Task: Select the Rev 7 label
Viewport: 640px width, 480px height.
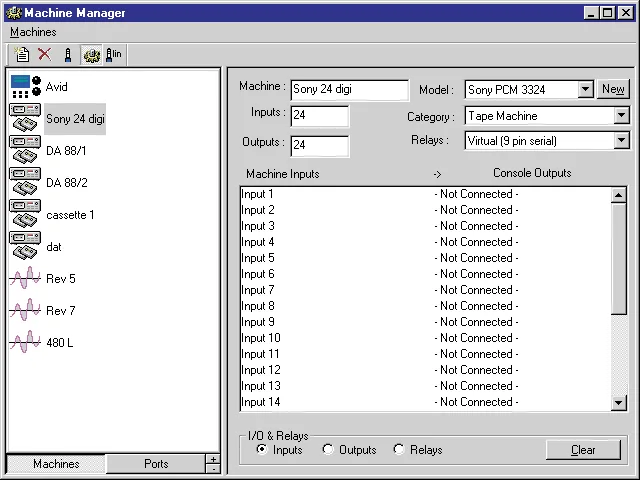Action: coord(61,311)
